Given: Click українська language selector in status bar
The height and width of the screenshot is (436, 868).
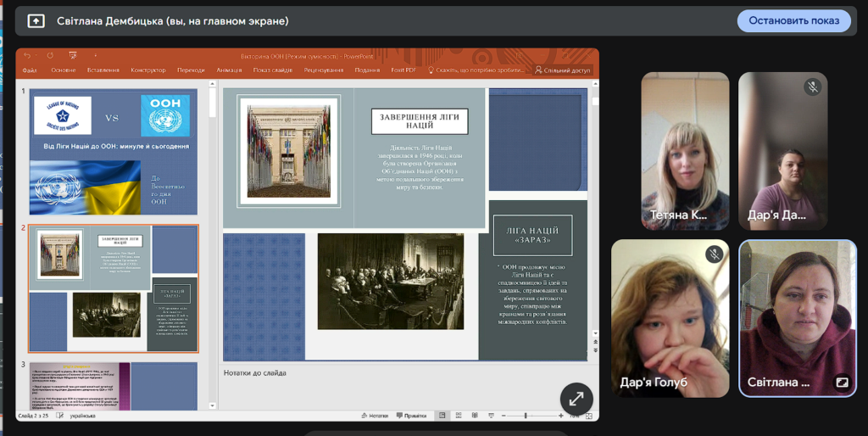Looking at the screenshot, I should point(82,416).
